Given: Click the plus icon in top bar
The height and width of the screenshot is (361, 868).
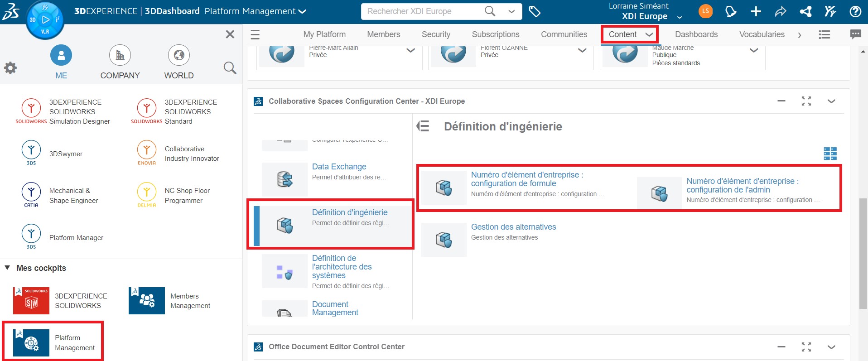Looking at the screenshot, I should pyautogui.click(x=756, y=12).
